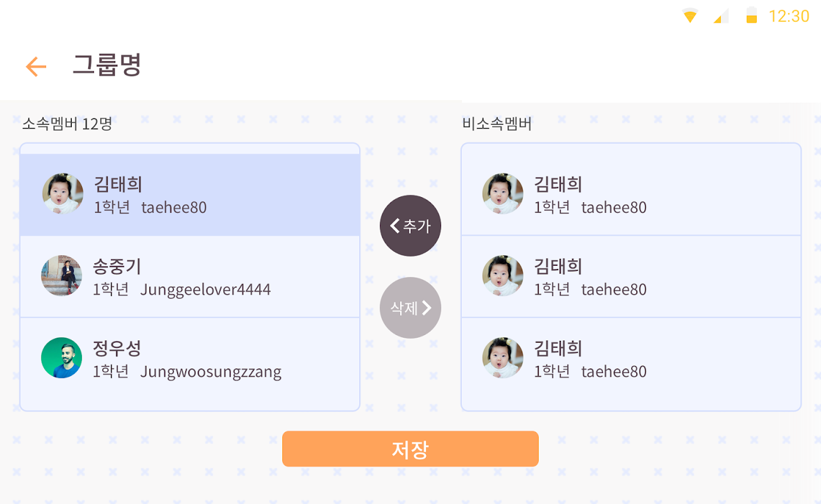Image resolution: width=821 pixels, height=504 pixels.
Task: Click the 삭제 (delete) round button
Action: (410, 307)
